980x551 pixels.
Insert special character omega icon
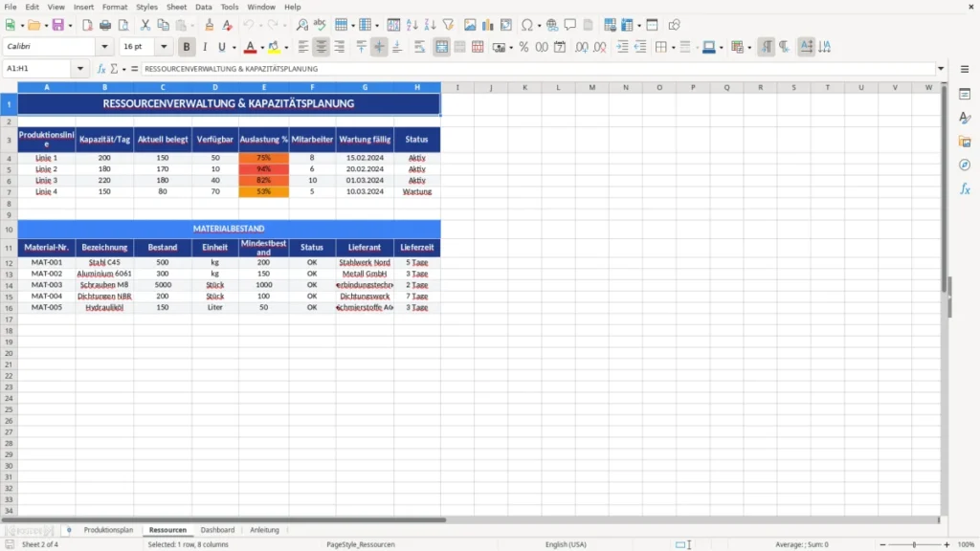527,25
